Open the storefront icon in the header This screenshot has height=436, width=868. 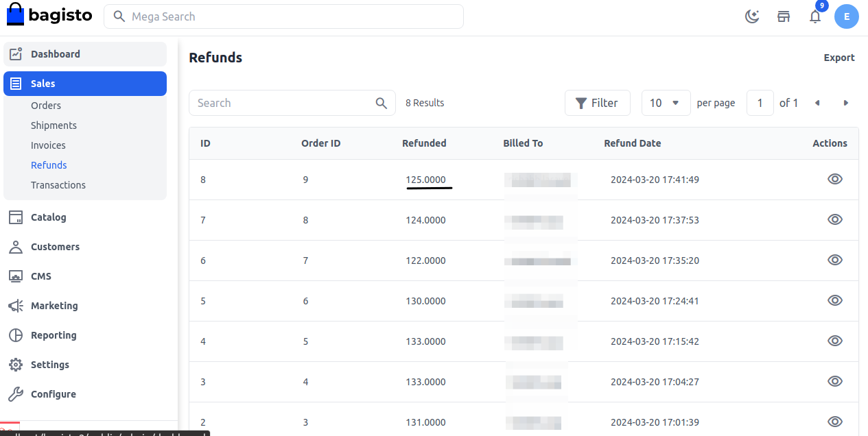pyautogui.click(x=784, y=16)
